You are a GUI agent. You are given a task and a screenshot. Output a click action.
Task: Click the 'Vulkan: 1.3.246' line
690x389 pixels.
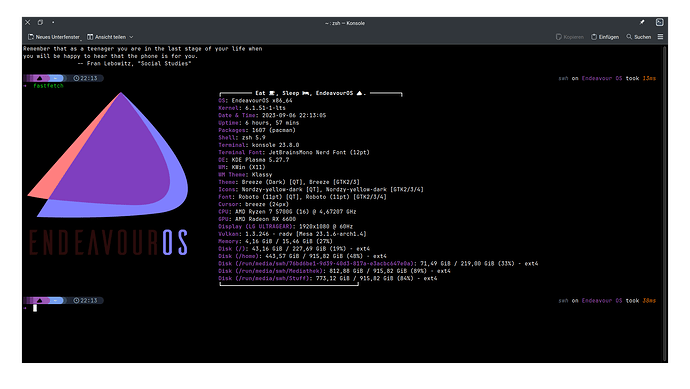(292, 234)
